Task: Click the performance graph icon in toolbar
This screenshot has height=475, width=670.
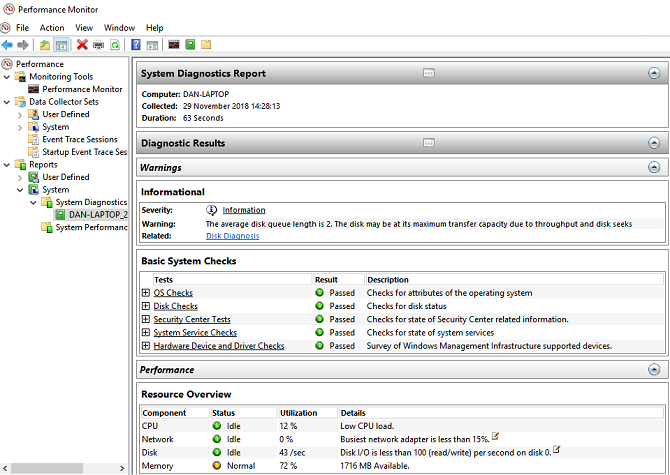Action: pyautogui.click(x=173, y=45)
